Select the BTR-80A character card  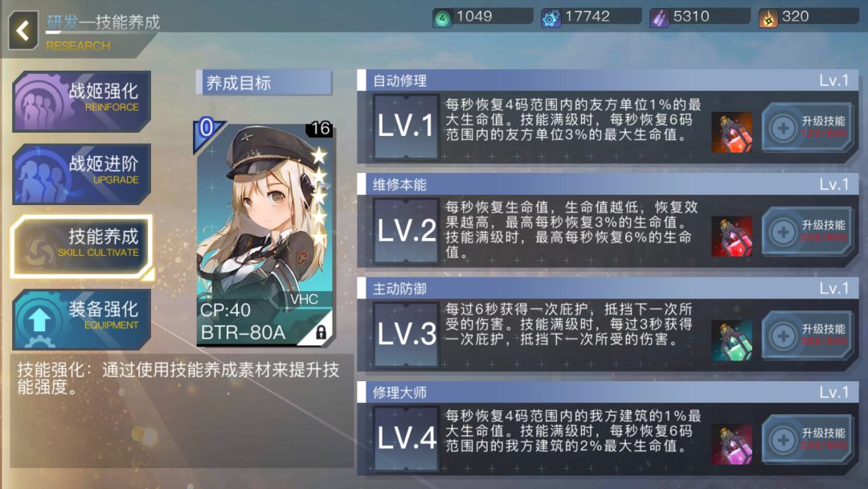pyautogui.click(x=264, y=232)
